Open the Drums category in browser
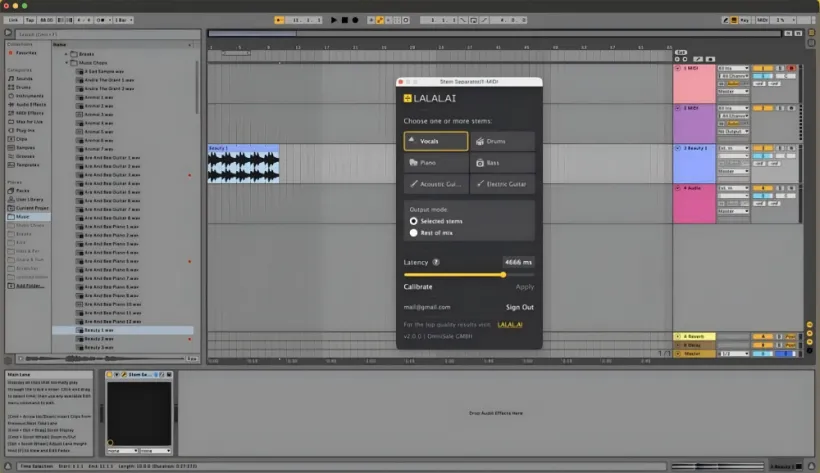Screen dimensions: 820x473 23,87
